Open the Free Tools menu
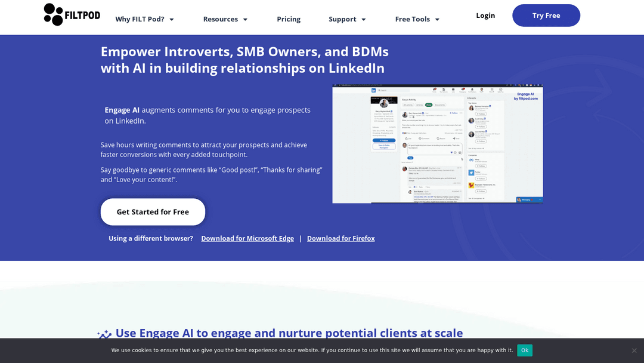Screen dimensions: 644x363 413,19
